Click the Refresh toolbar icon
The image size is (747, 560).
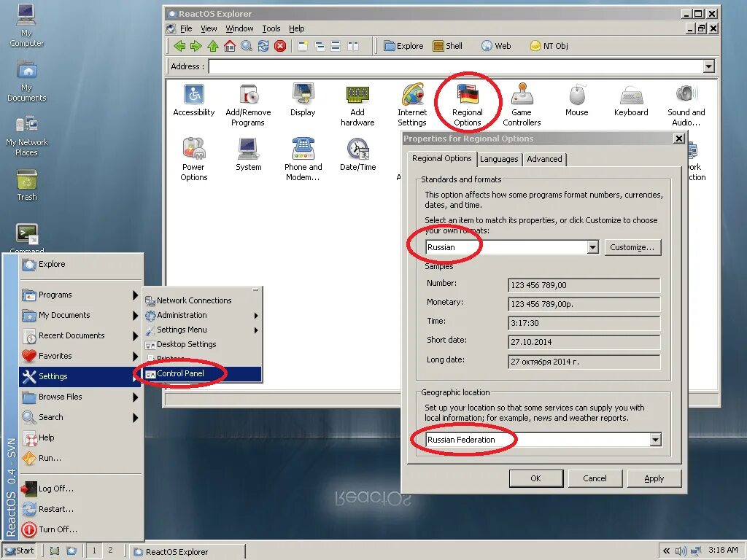(x=263, y=46)
